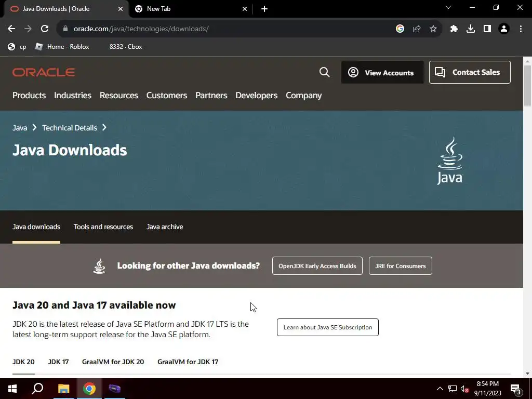Bookmark this page with star icon
The width and height of the screenshot is (532, 399).
click(x=433, y=29)
